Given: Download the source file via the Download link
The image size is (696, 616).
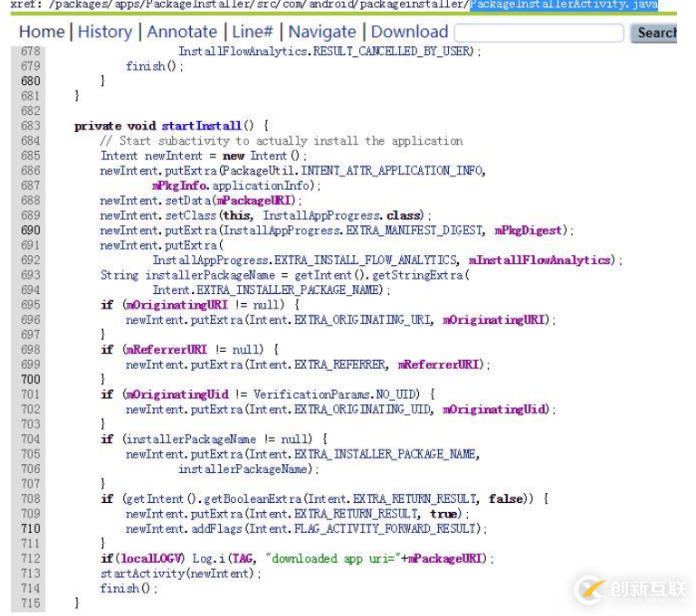Looking at the screenshot, I should point(409,32).
